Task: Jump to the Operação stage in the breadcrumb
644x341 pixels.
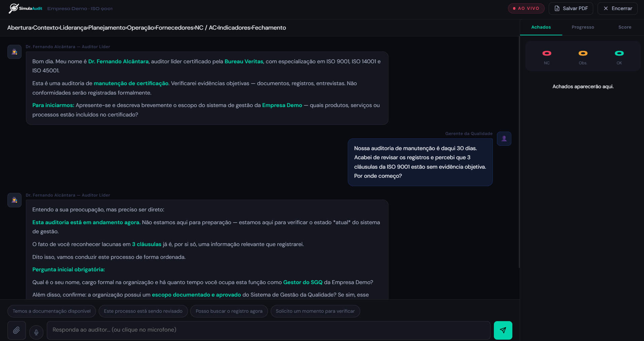Action: tap(141, 28)
